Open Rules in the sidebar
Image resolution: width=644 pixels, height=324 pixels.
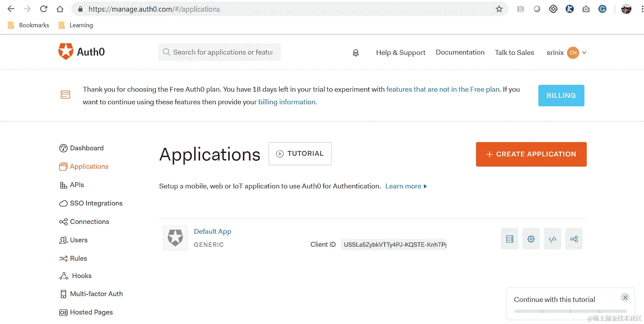click(73, 258)
